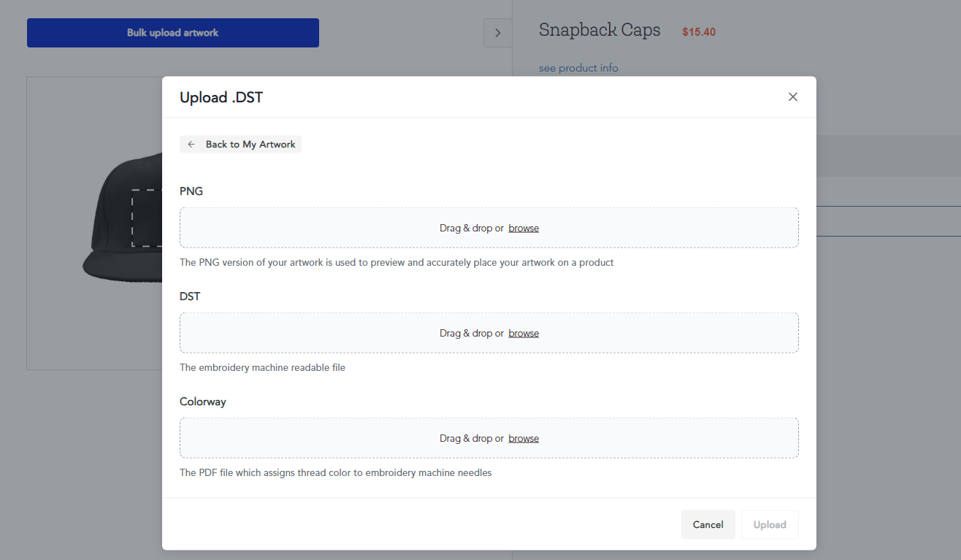Click the Snapback Caps product title

(600, 30)
